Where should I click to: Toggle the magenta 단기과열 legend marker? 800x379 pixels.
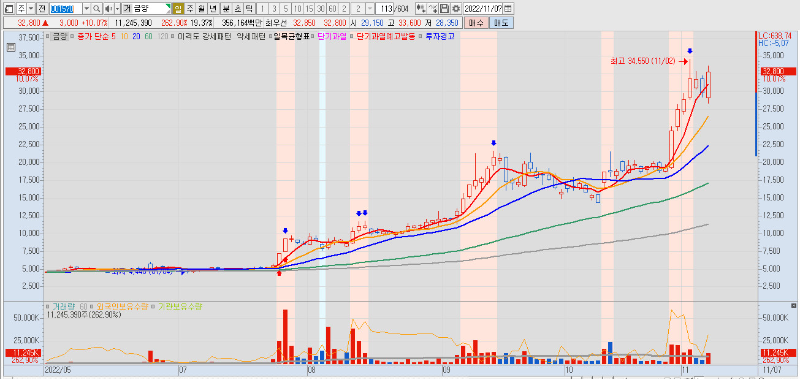click(x=312, y=37)
